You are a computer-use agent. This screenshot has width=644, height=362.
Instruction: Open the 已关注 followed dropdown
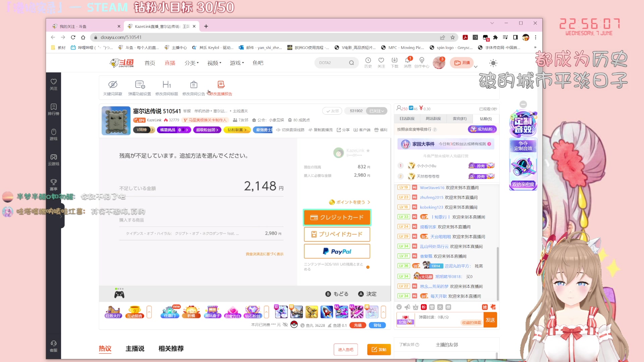(x=377, y=111)
